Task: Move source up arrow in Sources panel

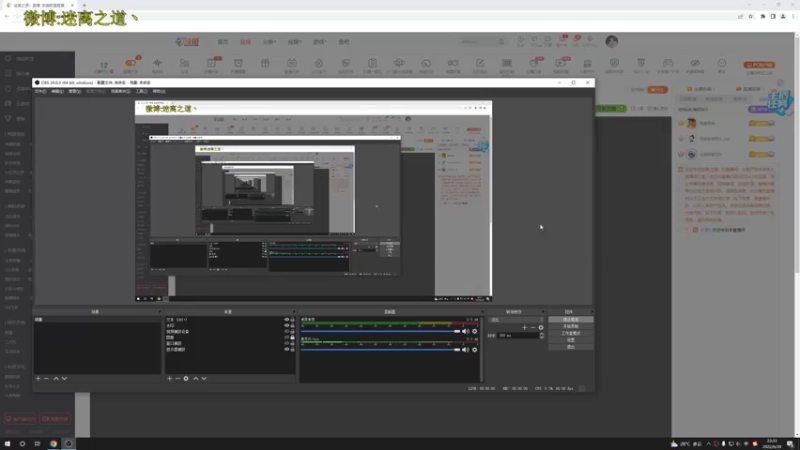Action: 196,379
